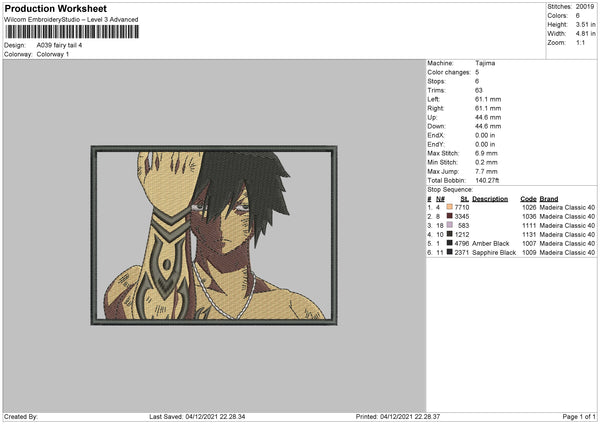Click the Width value 4.81 in
Image resolution: width=600 pixels, height=424 pixels.
586,34
